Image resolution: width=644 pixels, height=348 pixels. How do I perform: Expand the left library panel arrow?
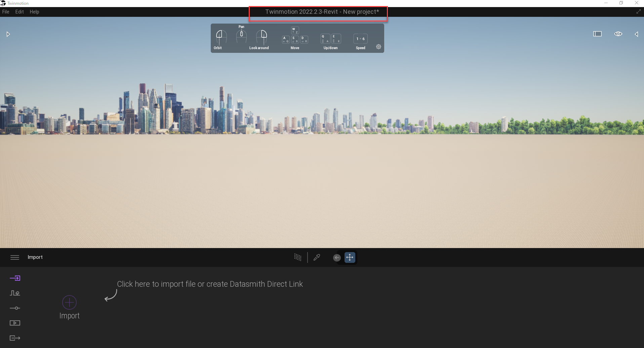[8, 34]
